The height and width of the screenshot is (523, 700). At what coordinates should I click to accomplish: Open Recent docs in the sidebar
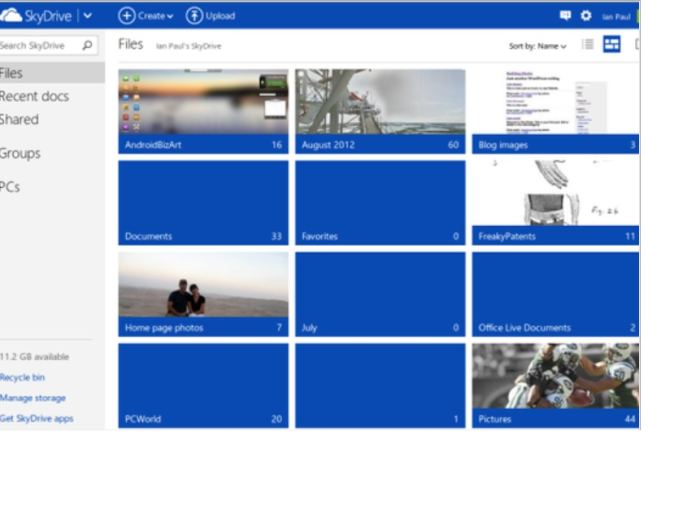click(34, 96)
